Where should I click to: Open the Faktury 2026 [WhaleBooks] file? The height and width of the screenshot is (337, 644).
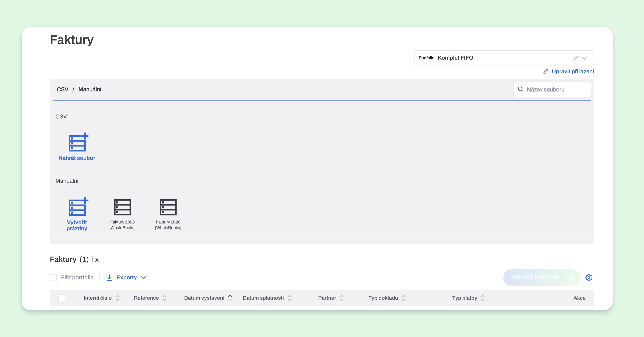[x=168, y=214]
